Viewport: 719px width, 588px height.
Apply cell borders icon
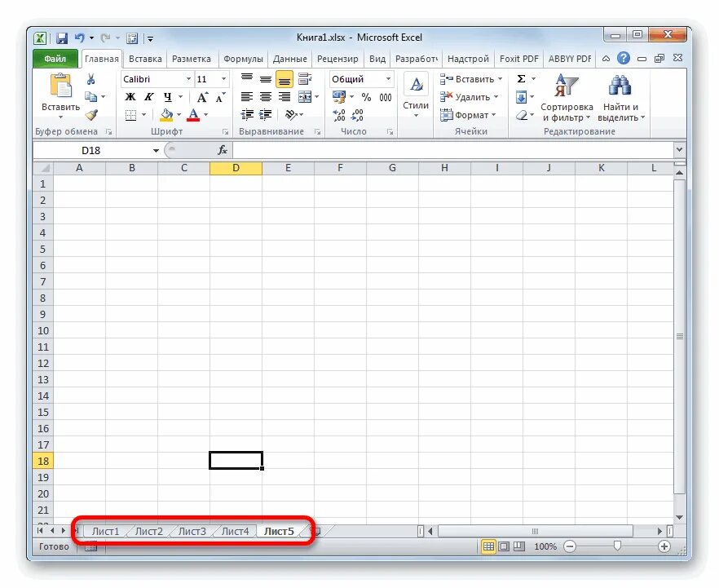click(130, 115)
